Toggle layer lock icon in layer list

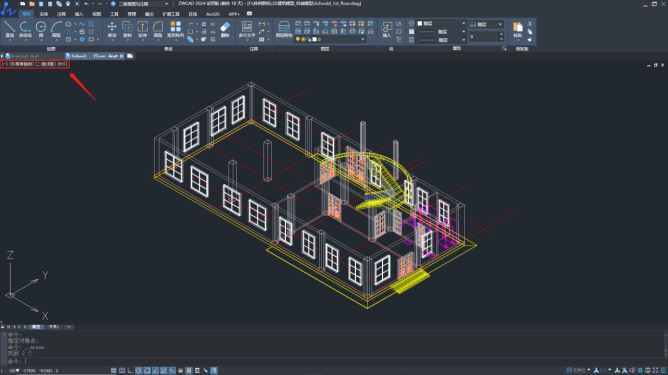tap(309, 39)
